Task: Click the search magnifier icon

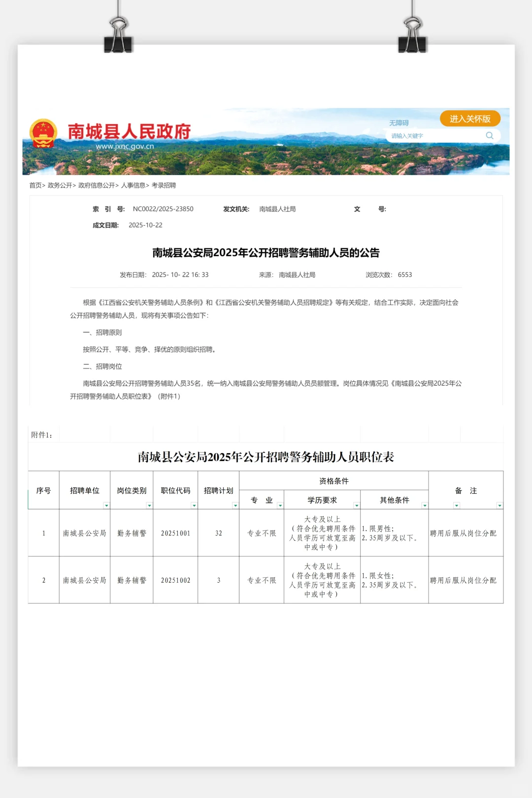Action: pos(489,135)
